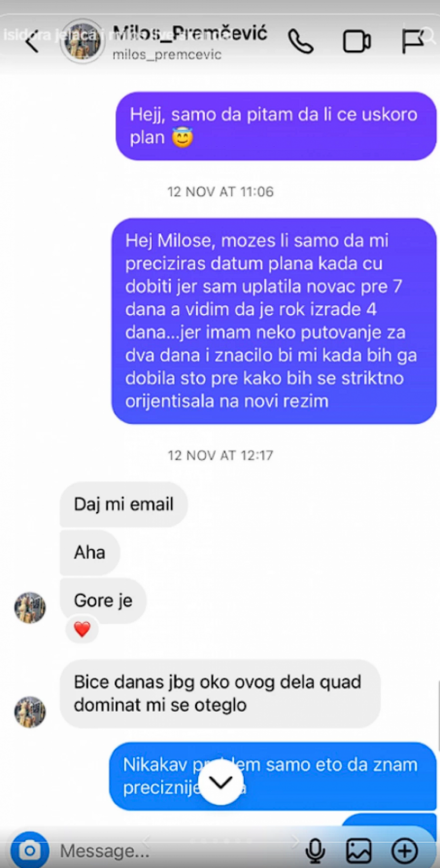This screenshot has width=440, height=868.
Task: Open the heart reaction under Gore je
Action: click(82, 629)
